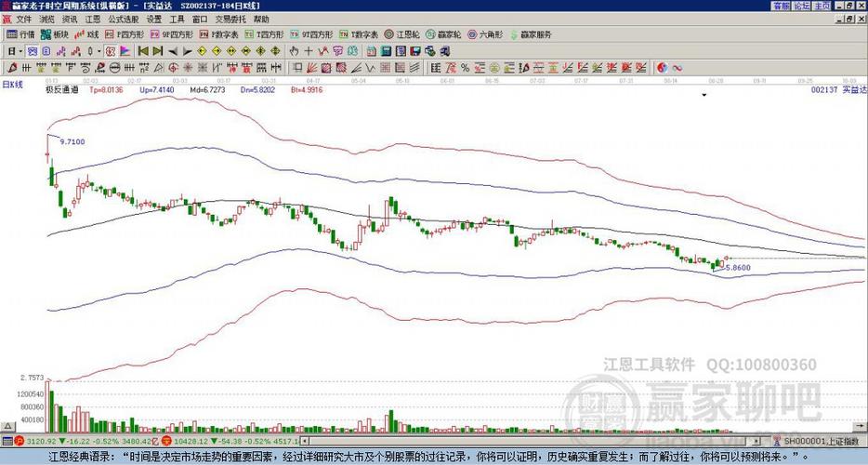Open the 江恩 menu
The height and width of the screenshot is (465, 868).
coord(92,19)
